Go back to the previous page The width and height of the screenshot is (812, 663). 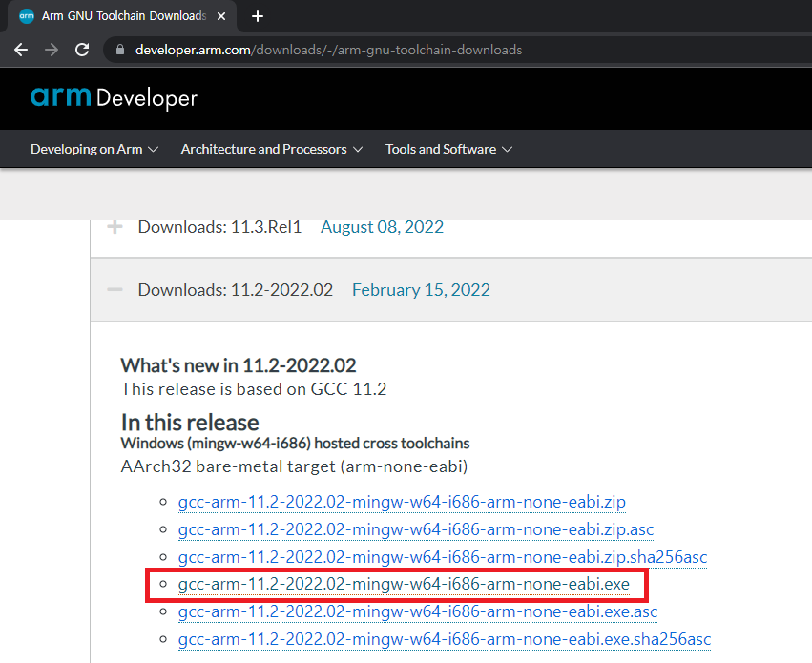click(21, 50)
